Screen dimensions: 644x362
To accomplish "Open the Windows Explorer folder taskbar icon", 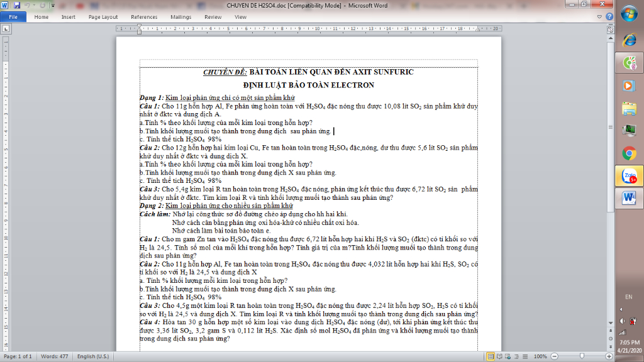I will coord(629,109).
